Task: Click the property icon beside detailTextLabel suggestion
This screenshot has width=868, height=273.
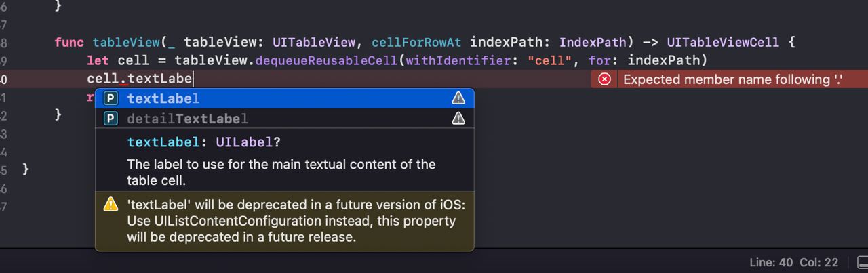Action: [x=111, y=119]
